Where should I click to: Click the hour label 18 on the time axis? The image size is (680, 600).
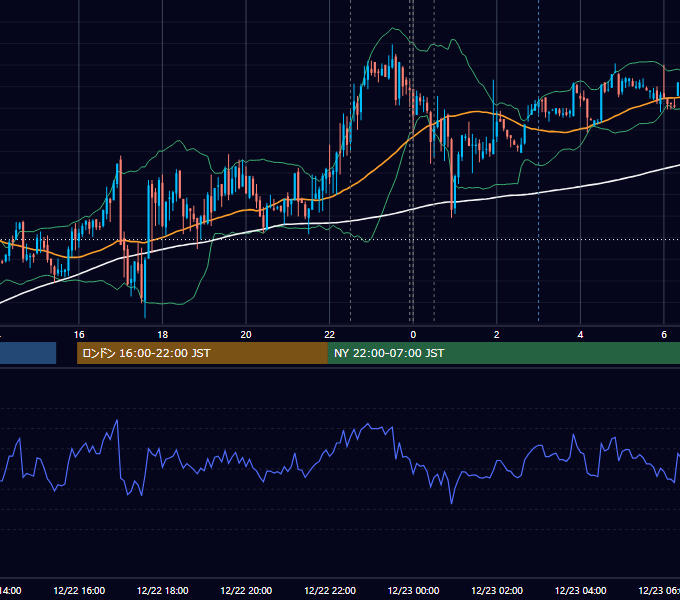(x=163, y=335)
